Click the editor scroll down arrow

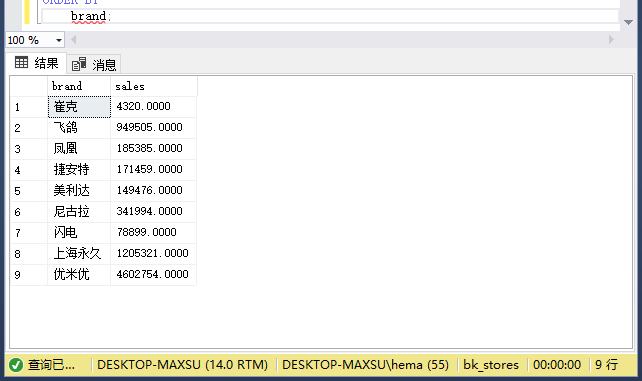(x=628, y=23)
